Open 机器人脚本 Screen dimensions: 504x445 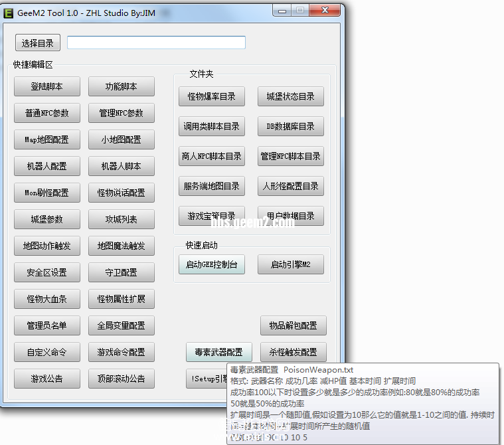tap(122, 166)
